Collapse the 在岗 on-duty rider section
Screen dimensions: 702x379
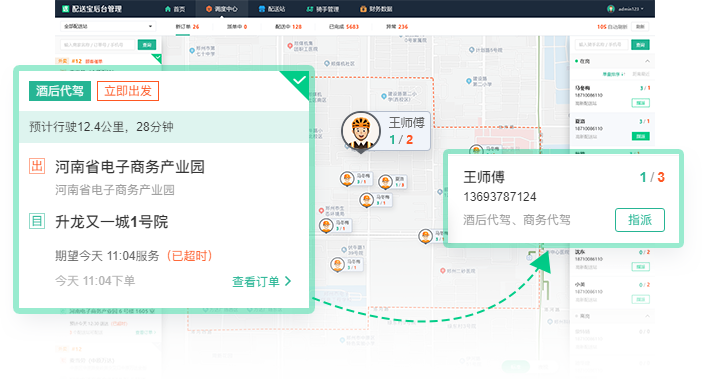[x=647, y=61]
